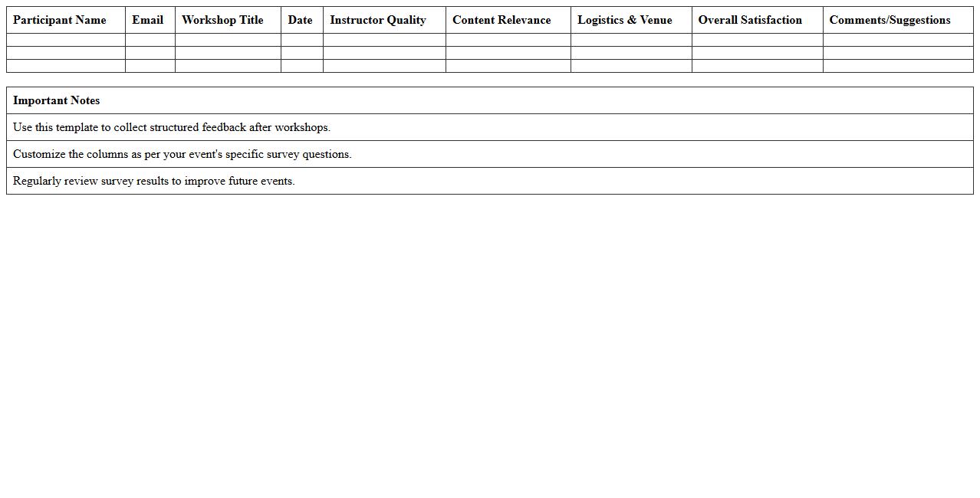
Task: Click first empty cell under Overall Satisfaction
Action: [x=757, y=40]
